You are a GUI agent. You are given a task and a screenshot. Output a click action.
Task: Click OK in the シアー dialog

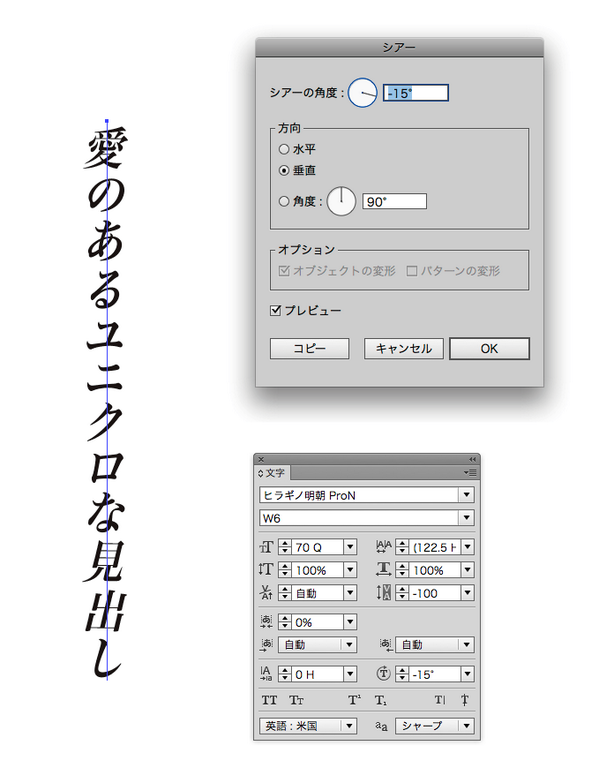coord(489,348)
